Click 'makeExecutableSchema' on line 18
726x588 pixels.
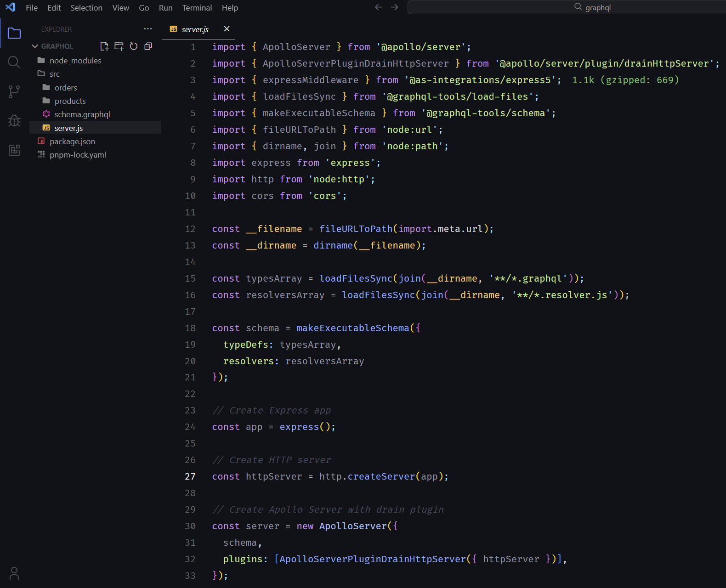click(x=352, y=328)
